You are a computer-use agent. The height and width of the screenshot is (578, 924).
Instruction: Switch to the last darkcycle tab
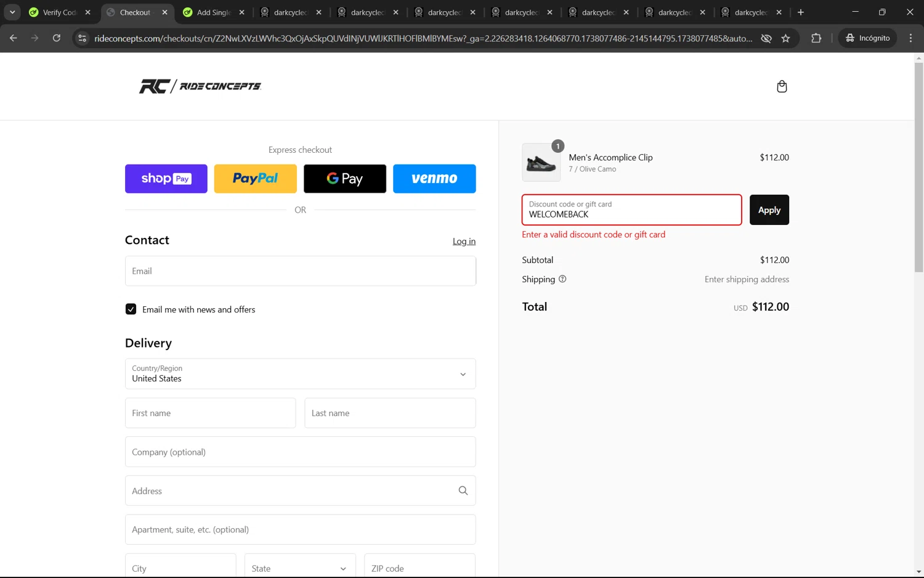click(752, 12)
